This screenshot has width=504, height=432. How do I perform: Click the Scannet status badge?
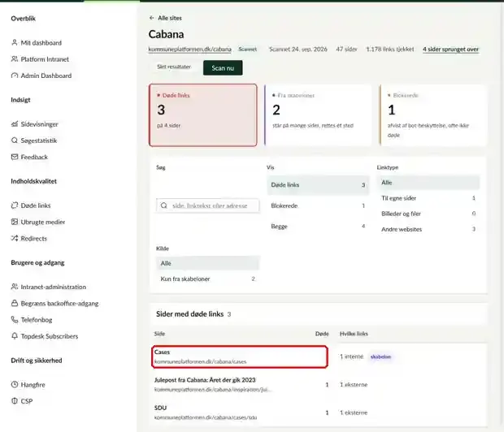(247, 50)
